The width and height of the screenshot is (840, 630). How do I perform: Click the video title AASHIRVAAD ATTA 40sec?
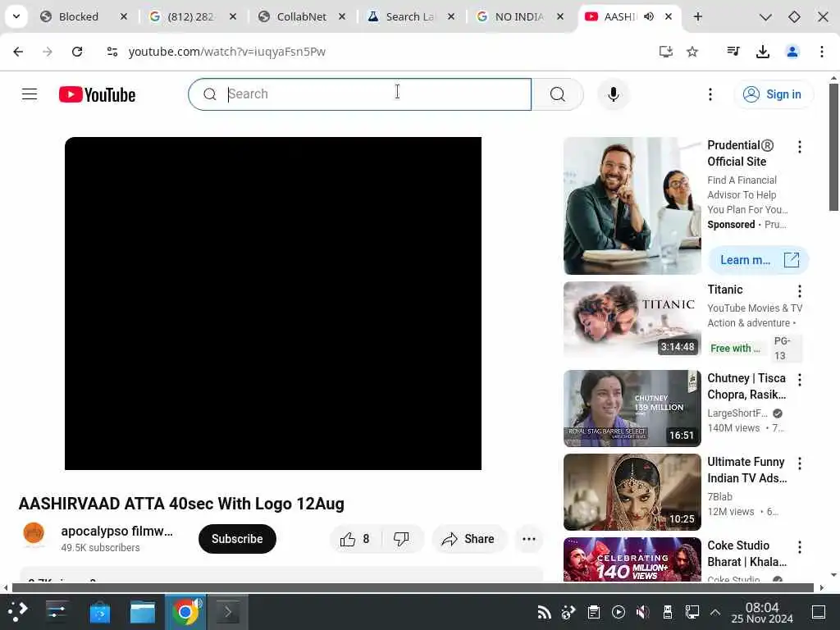click(181, 504)
